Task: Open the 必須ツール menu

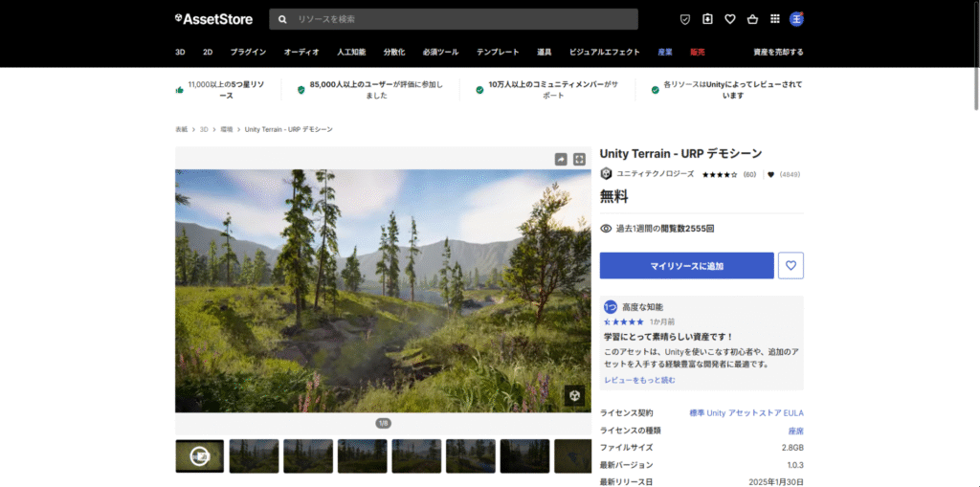Action: [440, 53]
